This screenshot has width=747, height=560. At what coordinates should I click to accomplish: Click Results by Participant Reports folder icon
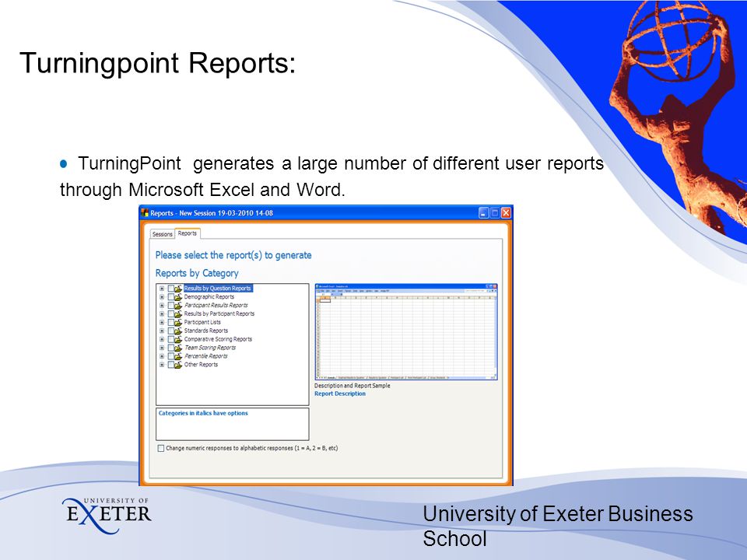178,313
